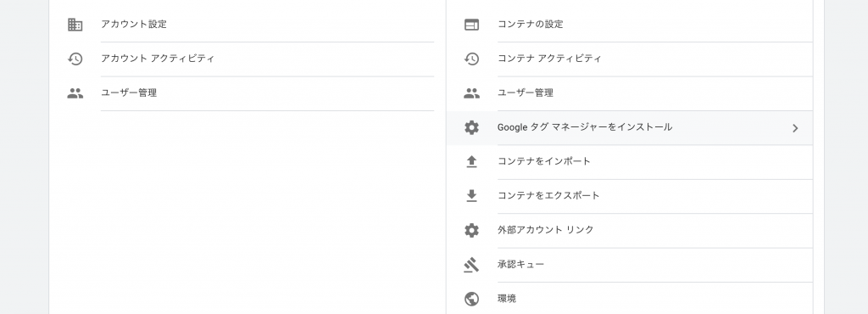The width and height of the screenshot is (868, 314).
Task: Click the upload arrow icon for コンテナをインポート
Action: click(x=471, y=162)
